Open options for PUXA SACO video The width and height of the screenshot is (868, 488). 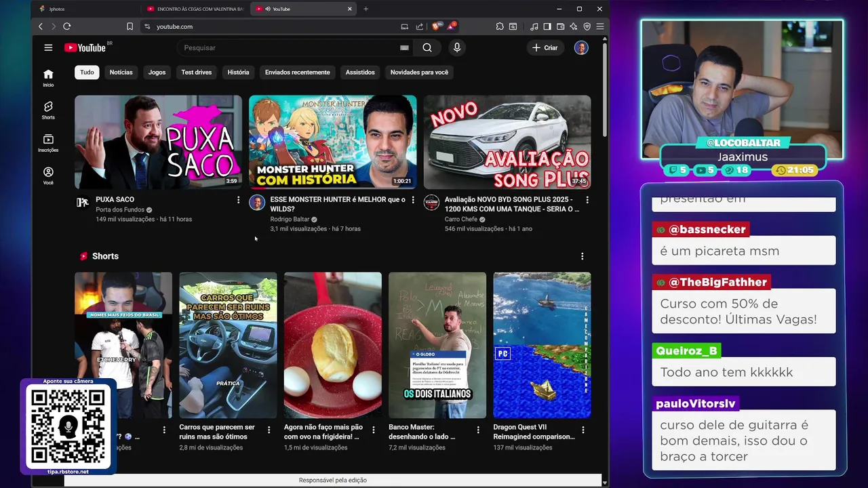click(x=238, y=200)
